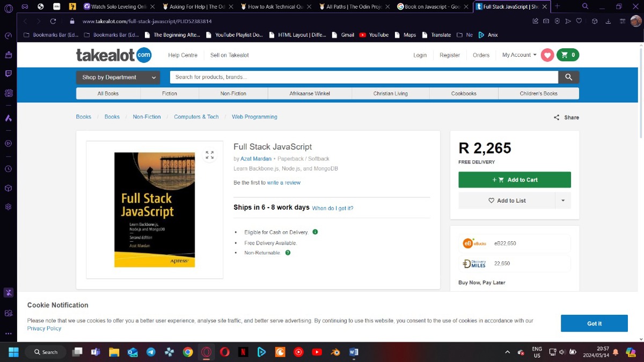Switch to the Watch Solo Leveling browser tab
The image size is (644, 362).
click(x=119, y=6)
